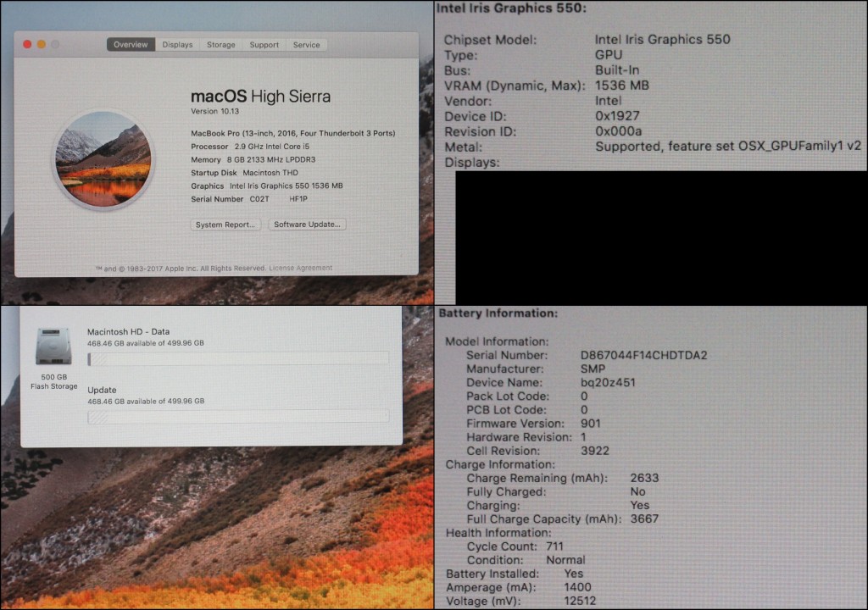Select the Charging value Yes
This screenshot has width=868, height=610.
coord(640,506)
